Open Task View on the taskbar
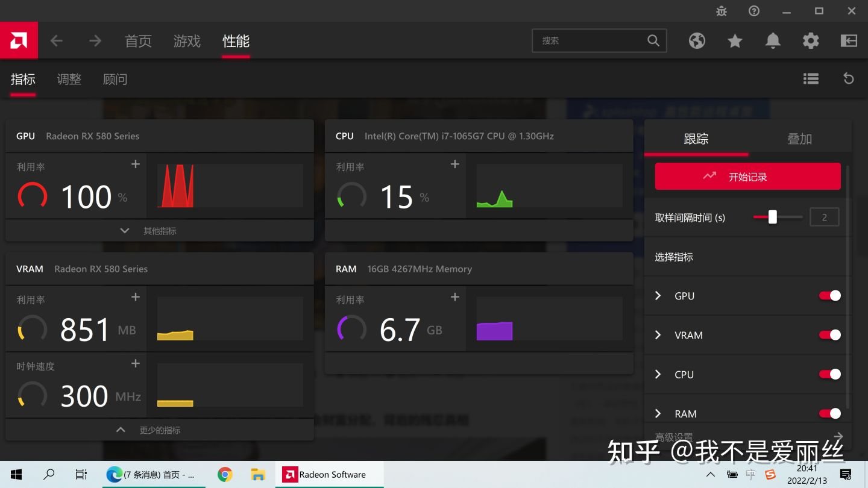Viewport: 868px width, 488px height. (x=81, y=475)
